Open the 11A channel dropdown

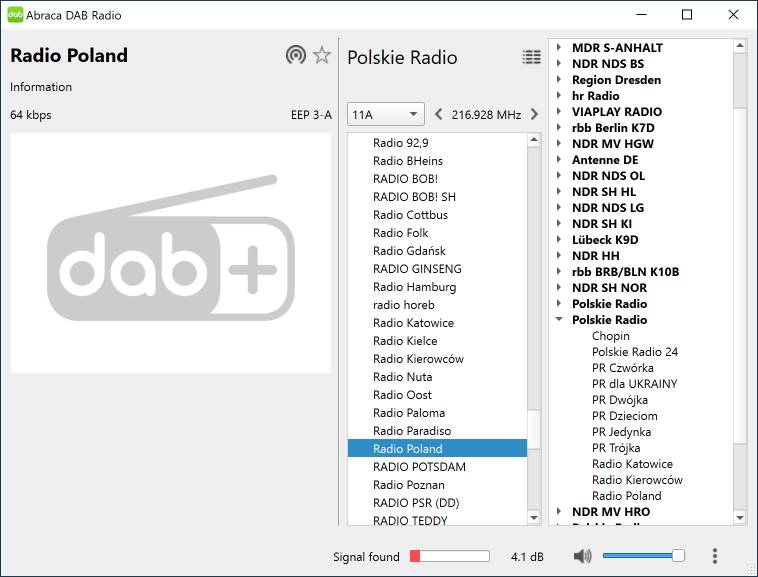point(386,115)
